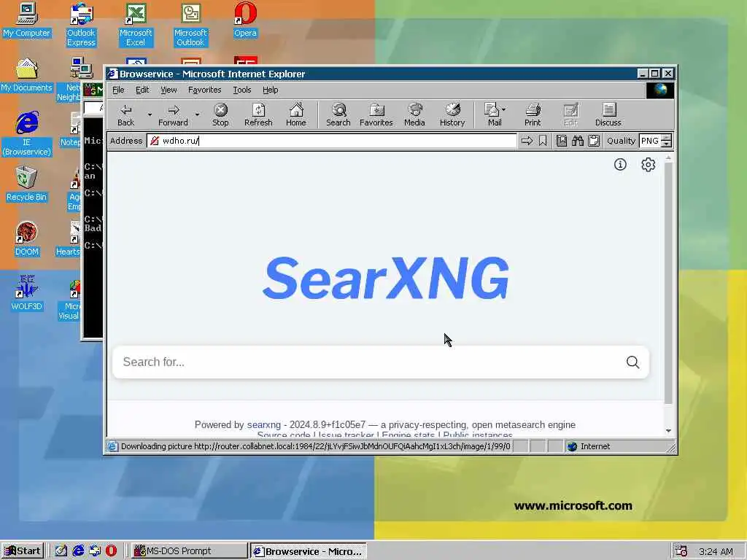Click the clipboard icon near Quality
The width and height of the screenshot is (747, 560).
point(594,141)
